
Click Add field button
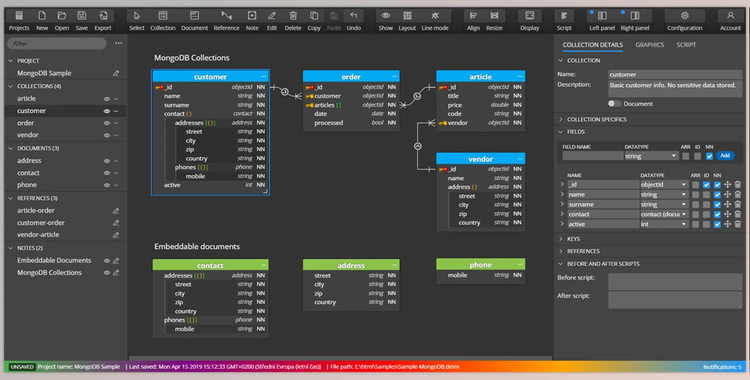point(725,156)
